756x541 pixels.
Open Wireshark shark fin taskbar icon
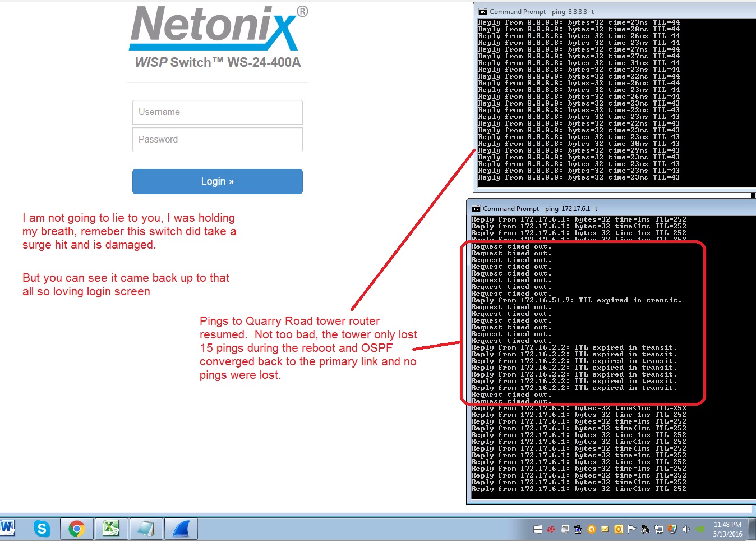point(181,529)
